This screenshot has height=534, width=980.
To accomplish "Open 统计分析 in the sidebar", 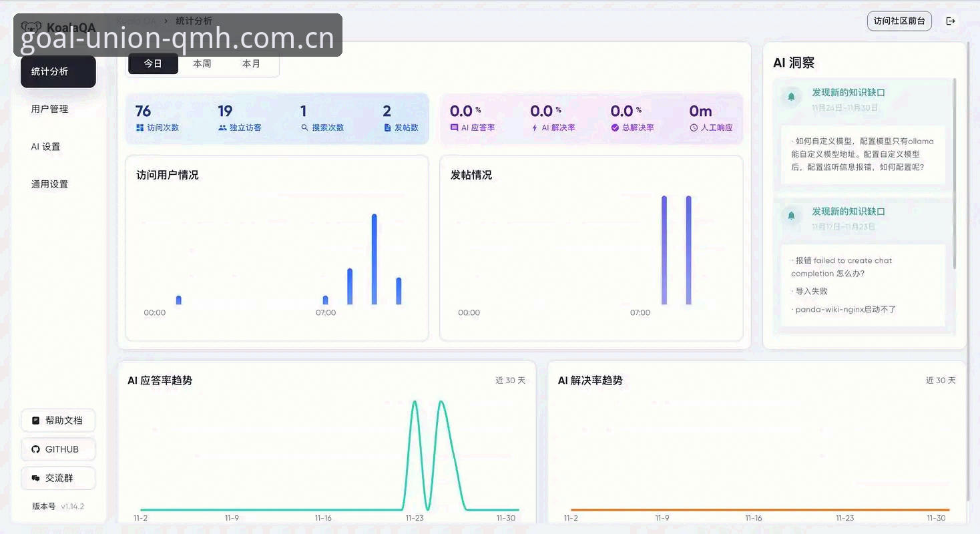I will pyautogui.click(x=58, y=71).
